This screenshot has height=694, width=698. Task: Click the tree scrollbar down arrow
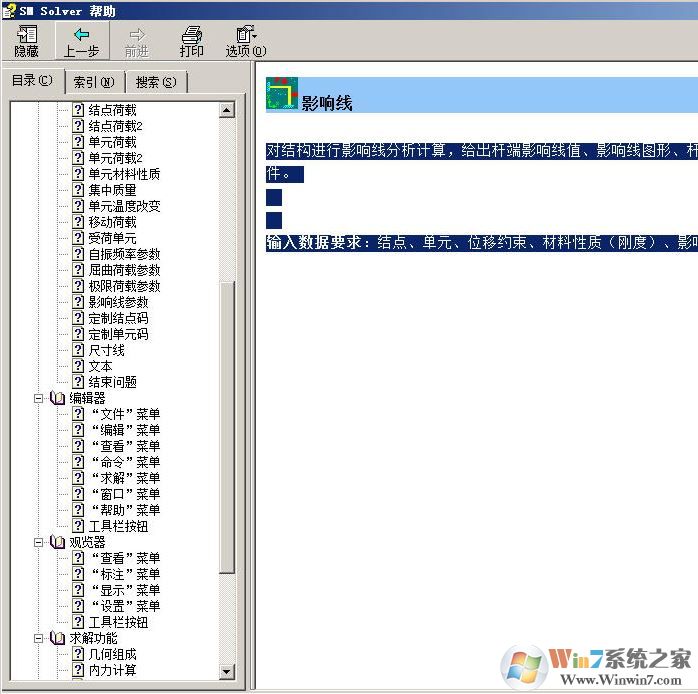227,672
